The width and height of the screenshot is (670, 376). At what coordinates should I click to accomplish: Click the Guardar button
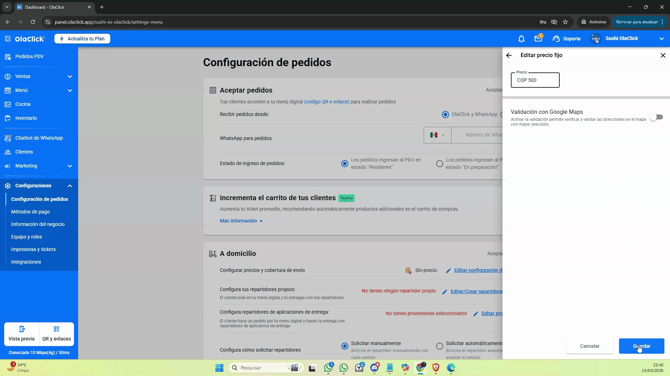tap(641, 346)
